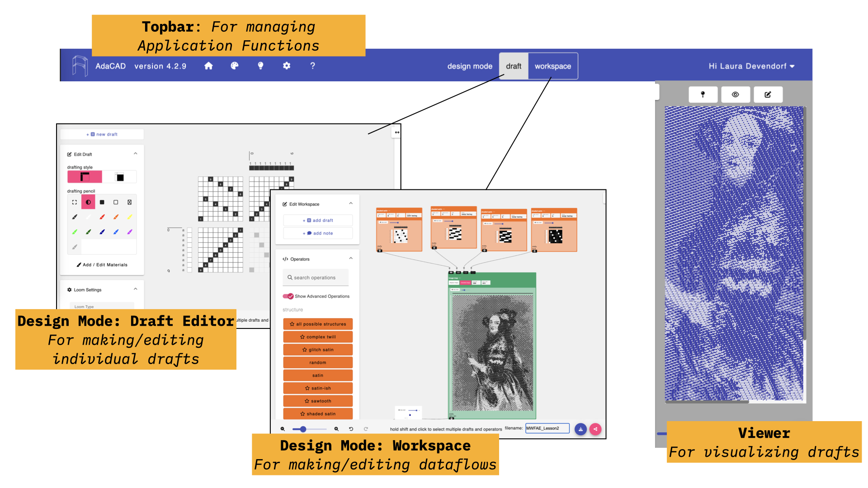Click the question mark help icon
Screen dimensions: 868x488
312,66
